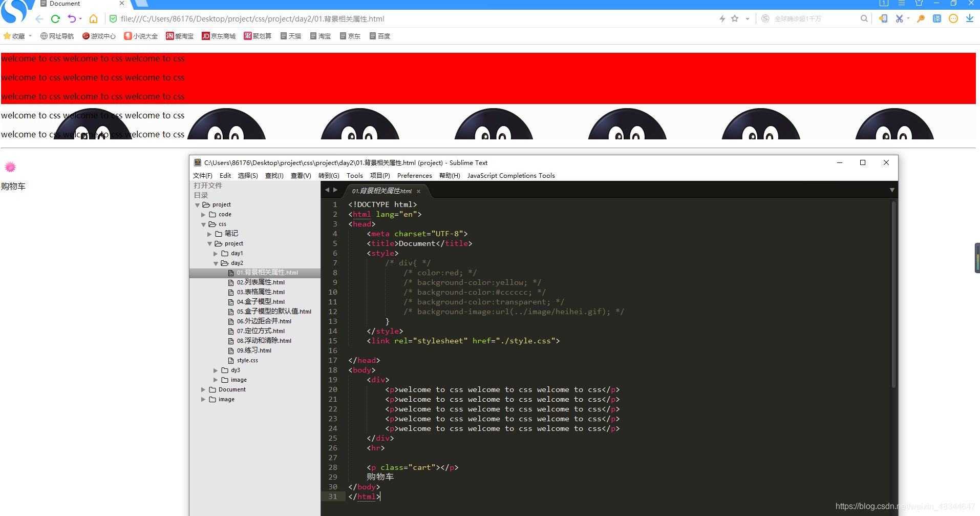Open the 网址导航 bookmark

coord(57,36)
